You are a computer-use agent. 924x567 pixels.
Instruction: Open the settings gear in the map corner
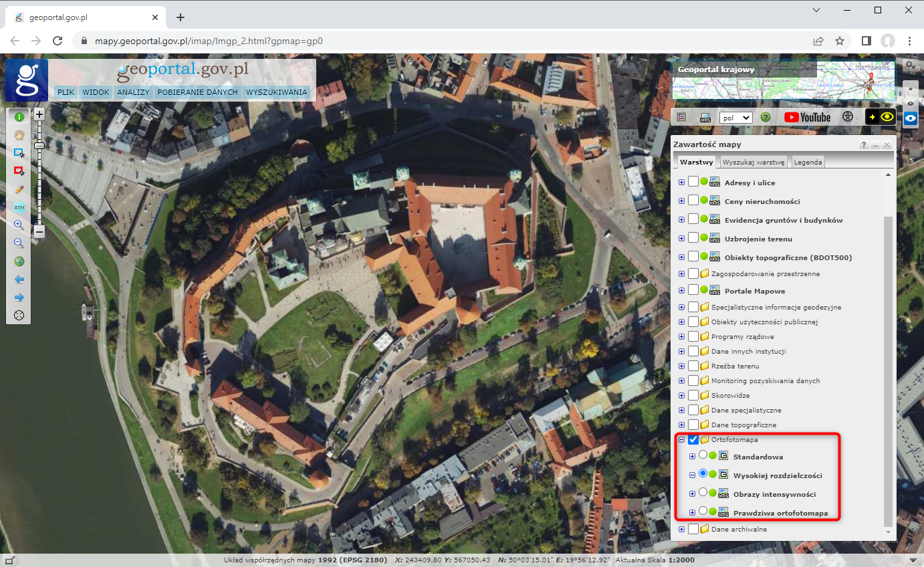[909, 65]
